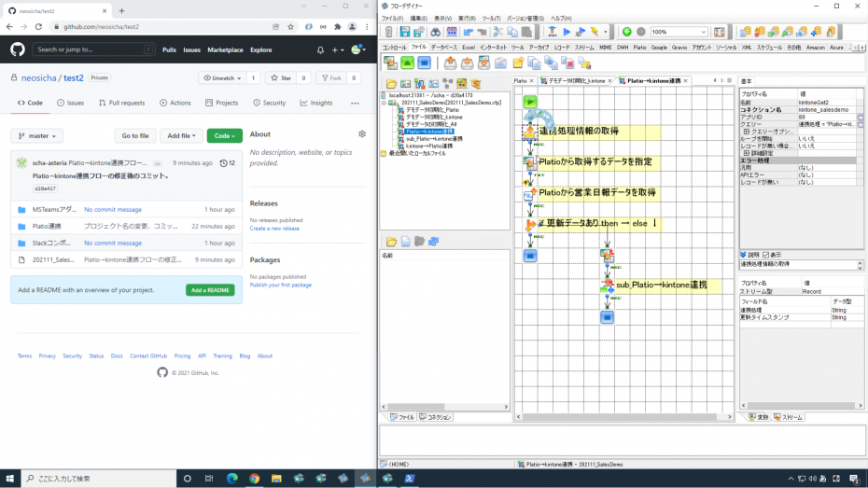Image resolution: width=868 pixels, height=488 pixels.
Task: Click the GitHub Search or jump to field
Action: 93,49
